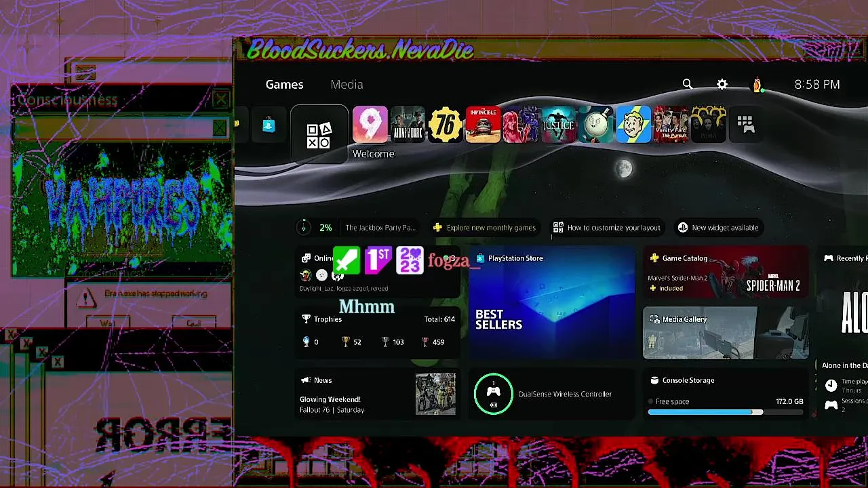Select the pink number 9 game tile

tap(370, 125)
